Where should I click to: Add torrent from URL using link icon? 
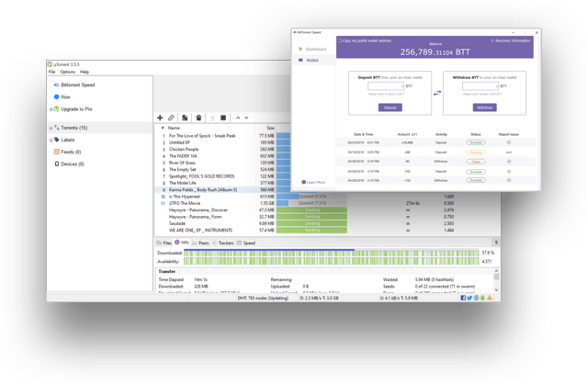point(171,118)
